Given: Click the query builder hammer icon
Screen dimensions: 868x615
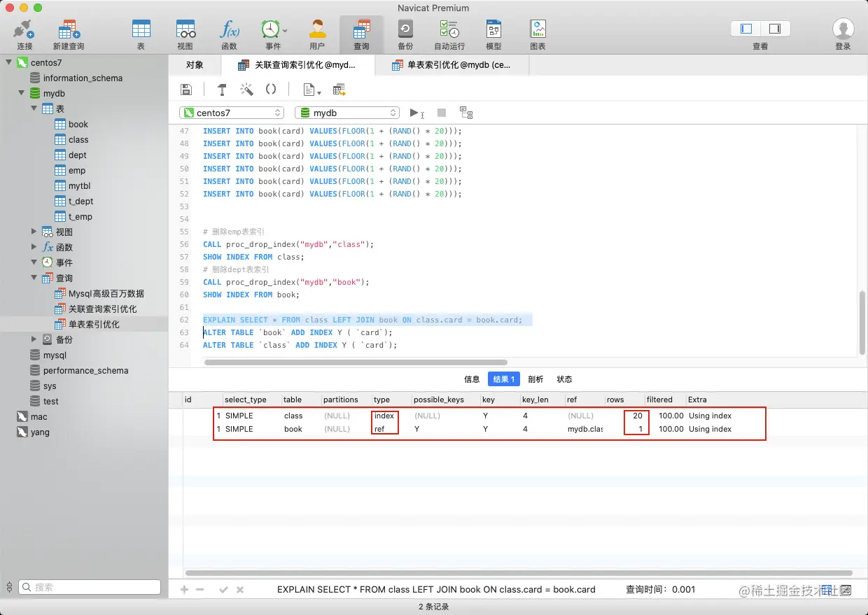Looking at the screenshot, I should (222, 90).
